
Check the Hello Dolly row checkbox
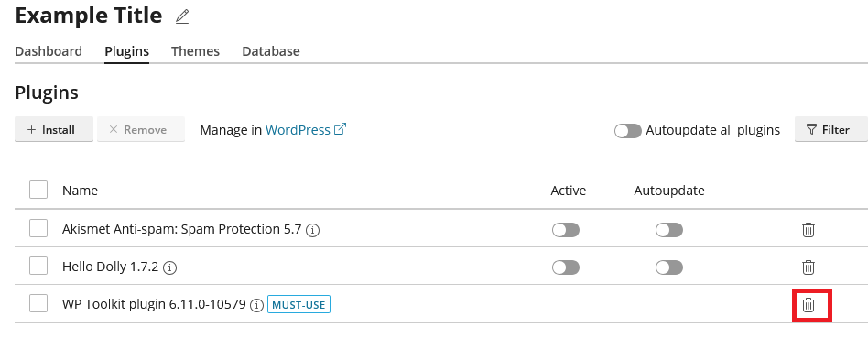point(38,267)
